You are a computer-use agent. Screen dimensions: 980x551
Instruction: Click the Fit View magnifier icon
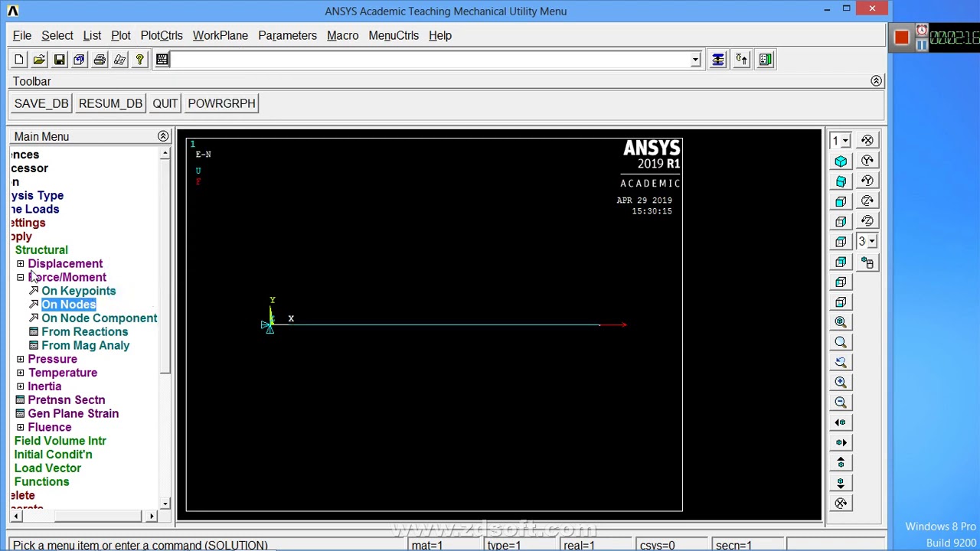pos(841,322)
